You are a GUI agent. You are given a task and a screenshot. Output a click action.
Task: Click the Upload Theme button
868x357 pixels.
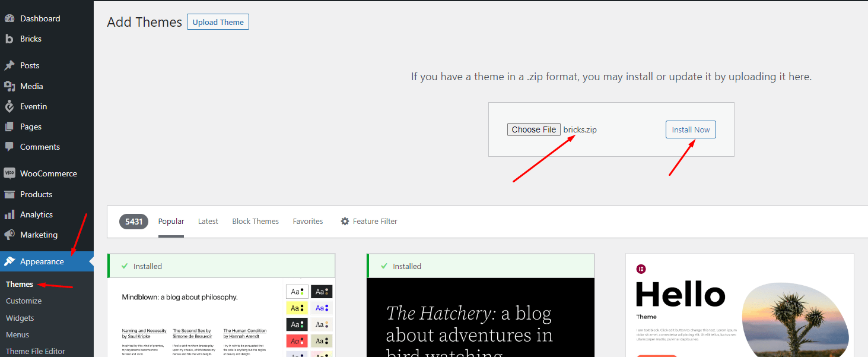218,21
